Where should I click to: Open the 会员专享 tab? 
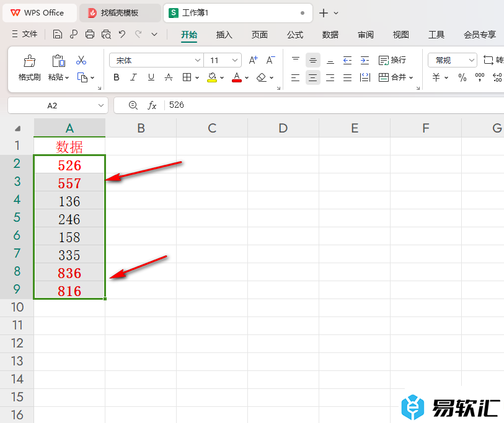click(480, 35)
